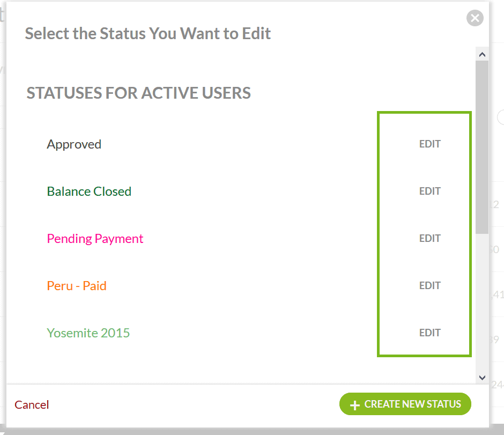Image resolution: width=504 pixels, height=435 pixels.
Task: Click the X circle icon at top right
Action: pyautogui.click(x=475, y=18)
